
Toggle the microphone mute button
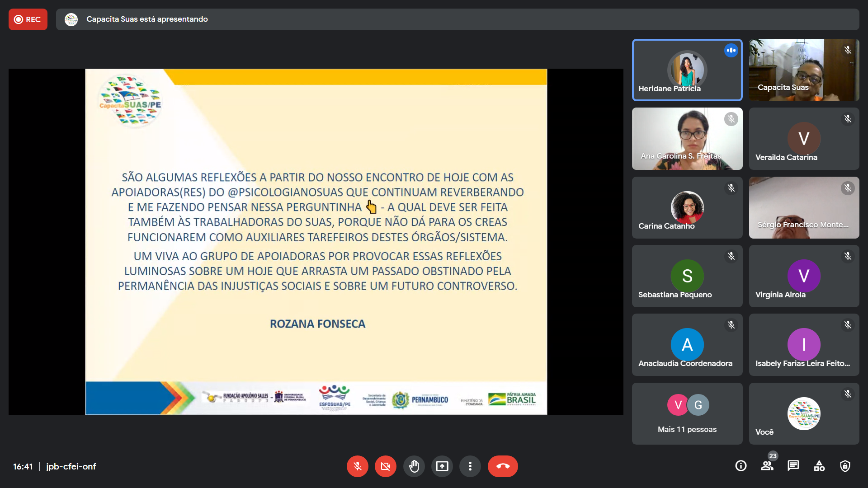click(357, 466)
